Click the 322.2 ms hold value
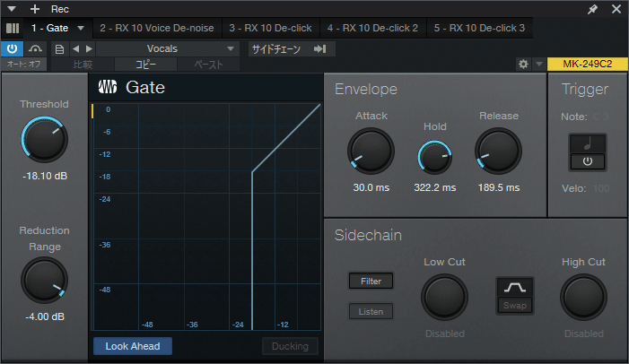The image size is (629, 364). [x=435, y=187]
